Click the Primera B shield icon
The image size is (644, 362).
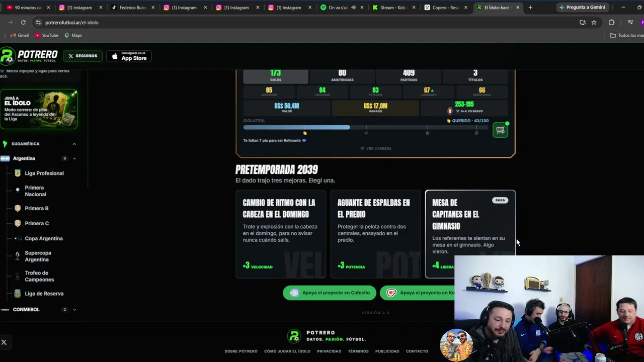[x=18, y=208]
